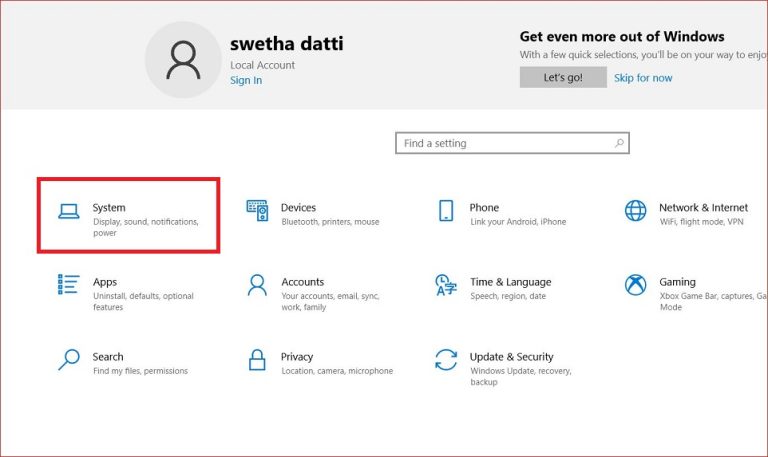768x457 pixels.
Task: Click the swetha datti account name
Action: click(286, 44)
